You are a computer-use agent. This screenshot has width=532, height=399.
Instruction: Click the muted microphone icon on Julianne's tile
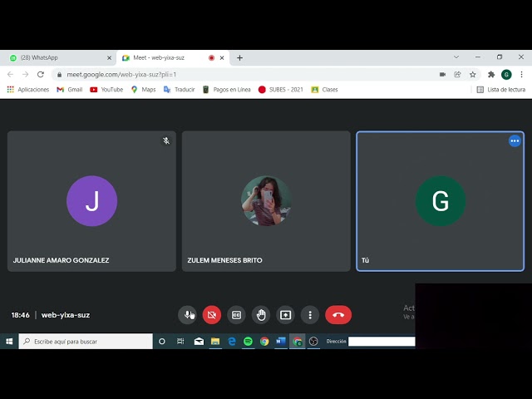[x=166, y=140]
